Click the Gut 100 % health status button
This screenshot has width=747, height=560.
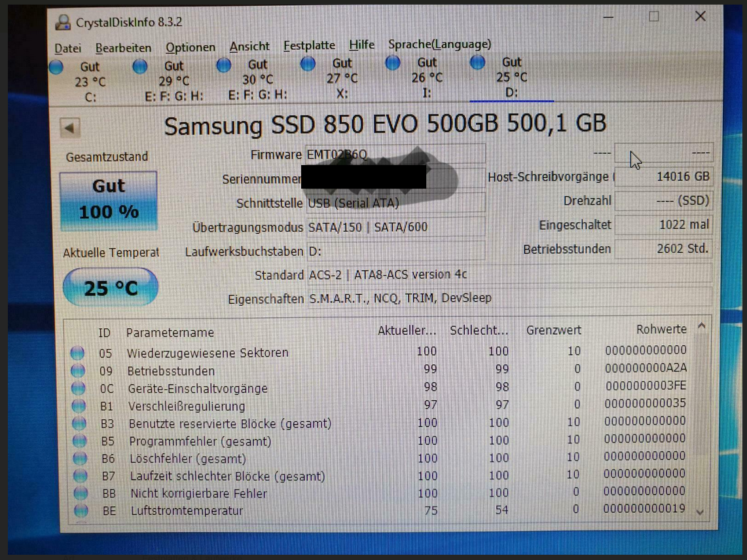click(109, 200)
